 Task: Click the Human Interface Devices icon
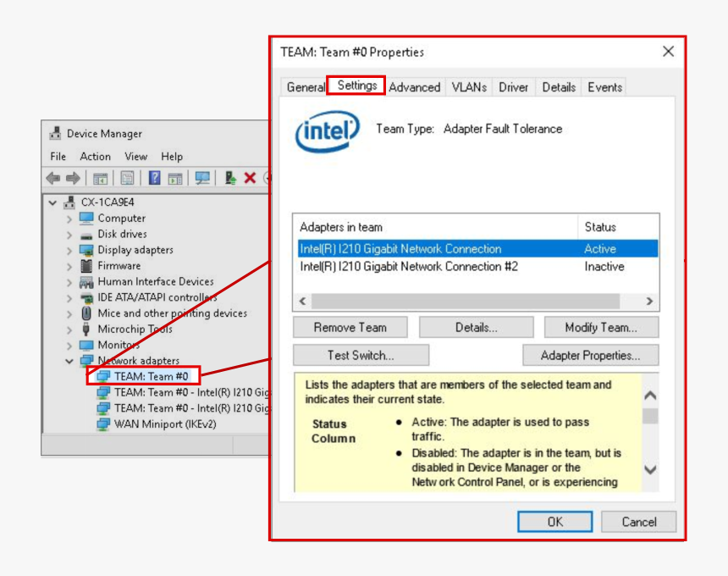tap(86, 282)
